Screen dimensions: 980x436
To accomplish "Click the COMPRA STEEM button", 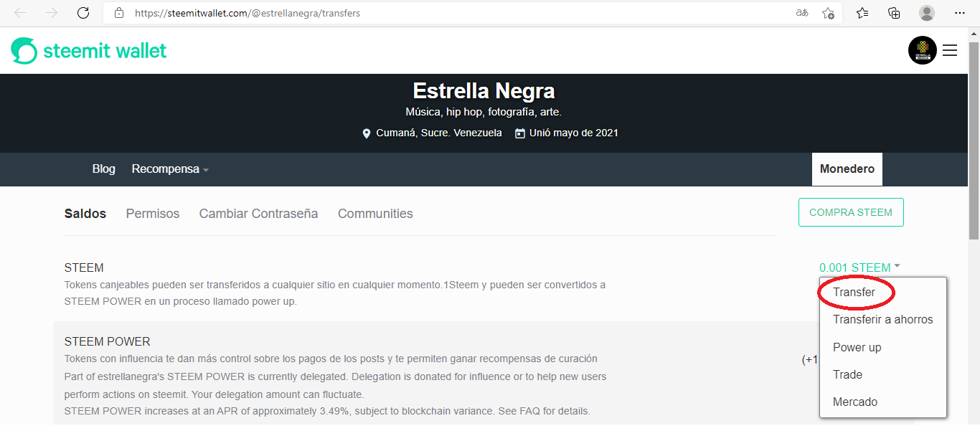I will pos(851,212).
